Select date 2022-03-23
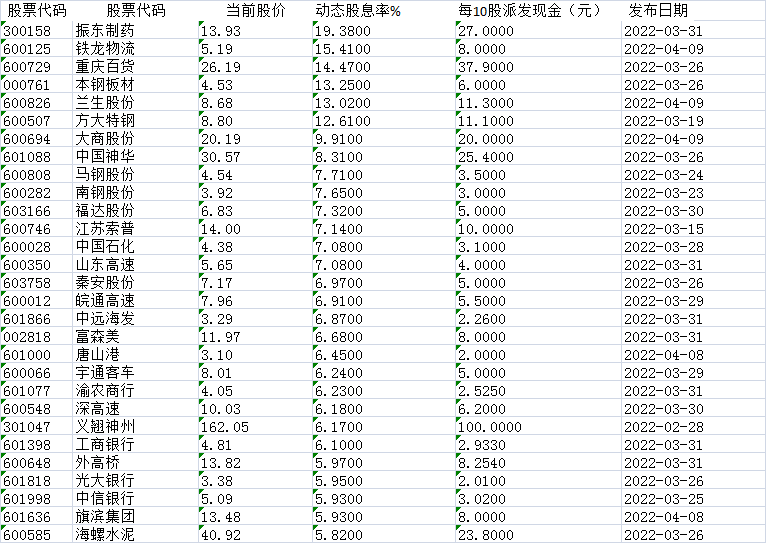Screen dimensions: 766x543 (x=663, y=193)
